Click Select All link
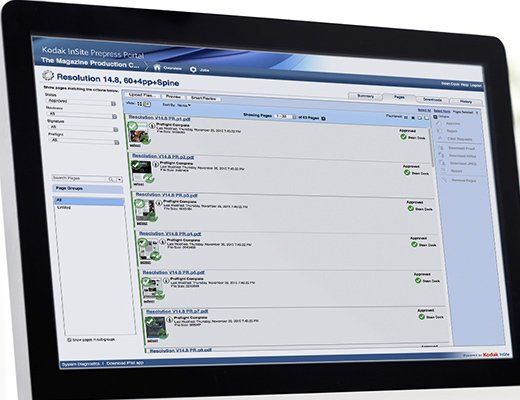This screenshot has height=400, width=520. pyautogui.click(x=424, y=110)
